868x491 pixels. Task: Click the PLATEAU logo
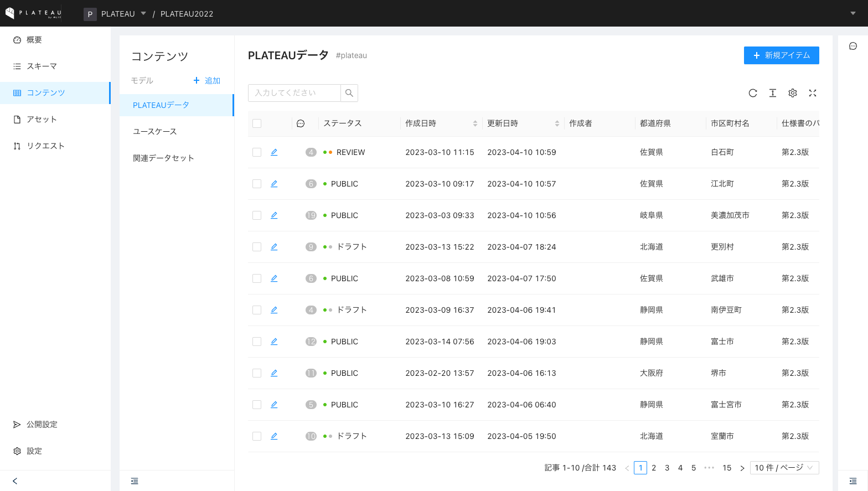coord(33,13)
